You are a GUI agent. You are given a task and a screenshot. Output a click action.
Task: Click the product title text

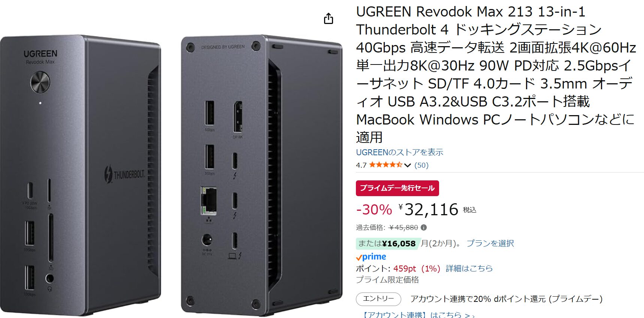(496, 75)
